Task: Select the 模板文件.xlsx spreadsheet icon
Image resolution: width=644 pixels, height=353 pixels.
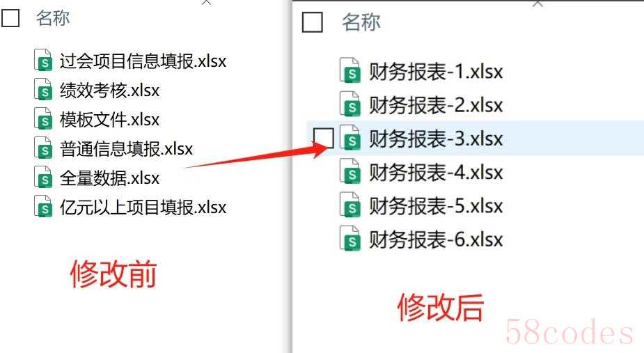Action: point(43,118)
